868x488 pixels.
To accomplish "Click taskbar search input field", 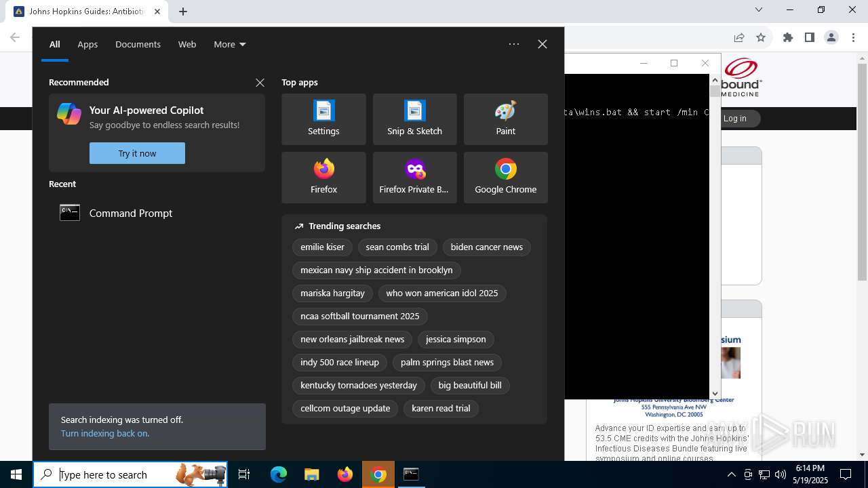I will 130,474.
